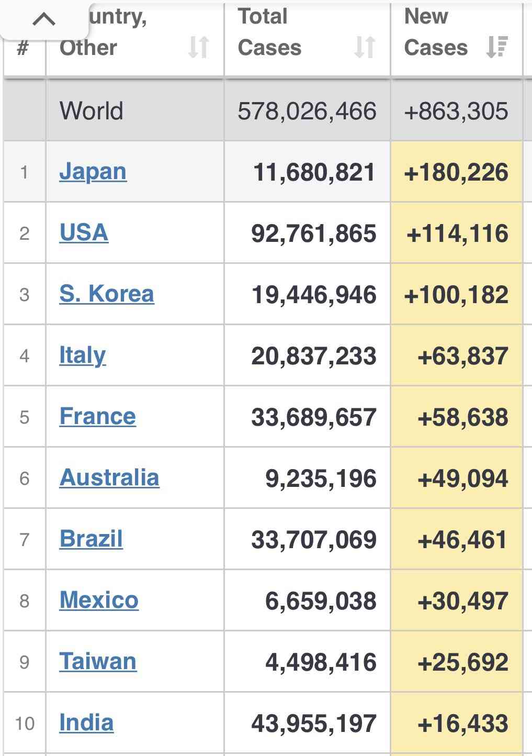
Task: Go to Brazil country page
Action: (x=91, y=539)
